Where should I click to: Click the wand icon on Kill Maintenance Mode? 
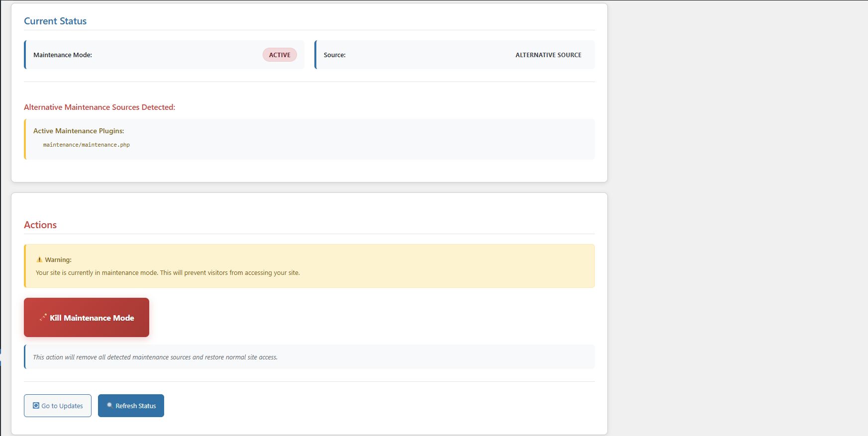tap(43, 317)
